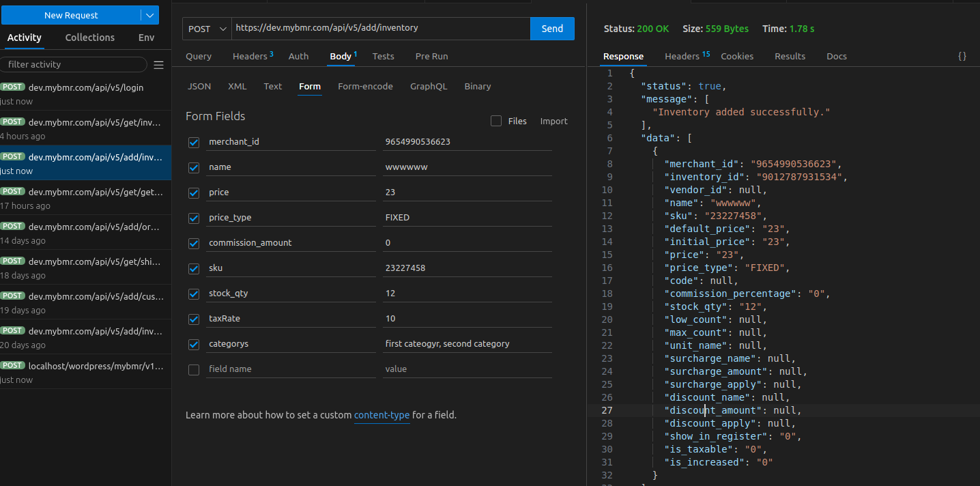
Task: Uncheck the merchant_id field checkbox
Action: 194,142
